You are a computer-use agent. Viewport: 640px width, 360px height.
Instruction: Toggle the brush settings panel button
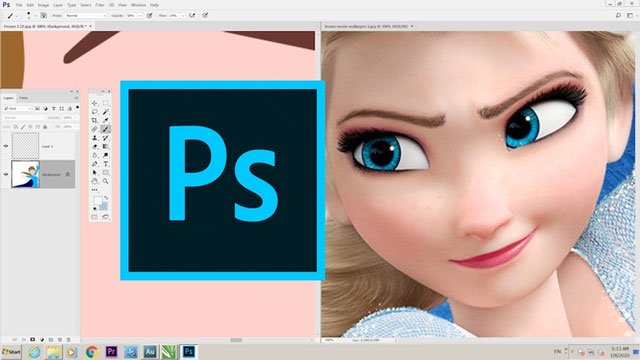click(x=43, y=16)
